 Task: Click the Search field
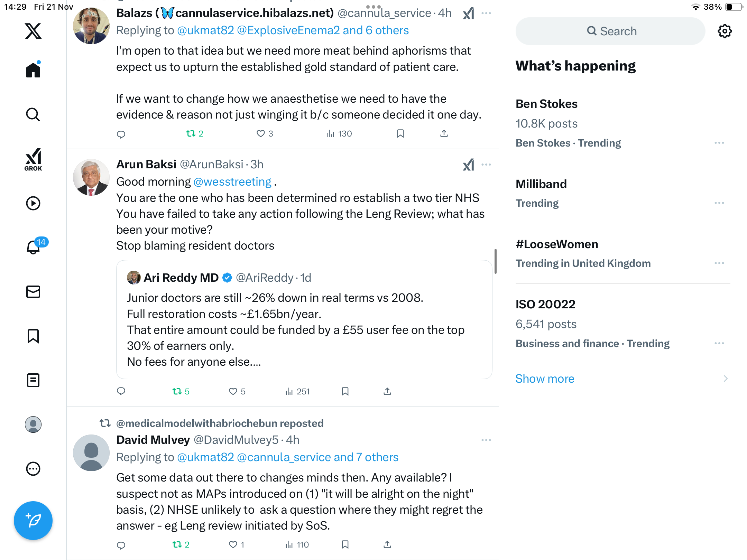click(x=610, y=31)
